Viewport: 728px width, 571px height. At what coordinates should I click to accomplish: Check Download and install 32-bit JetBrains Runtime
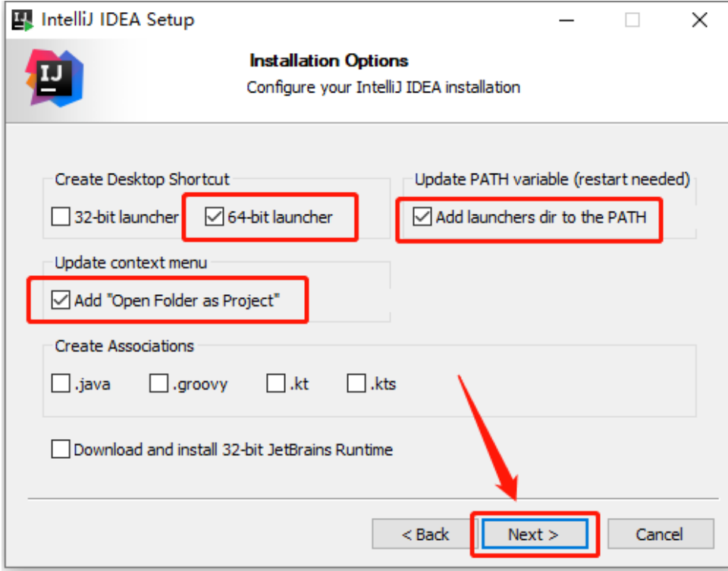click(x=61, y=450)
